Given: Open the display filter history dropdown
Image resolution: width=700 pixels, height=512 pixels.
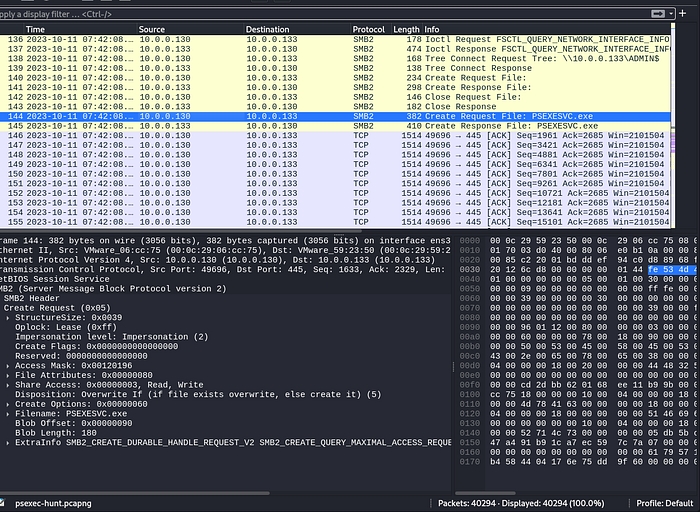Looking at the screenshot, I should 670,14.
